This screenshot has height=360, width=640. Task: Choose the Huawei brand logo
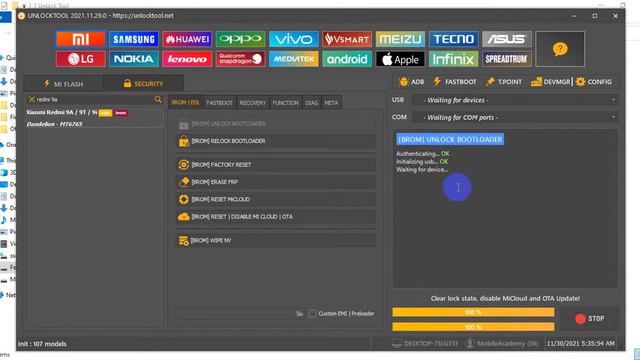coord(187,39)
